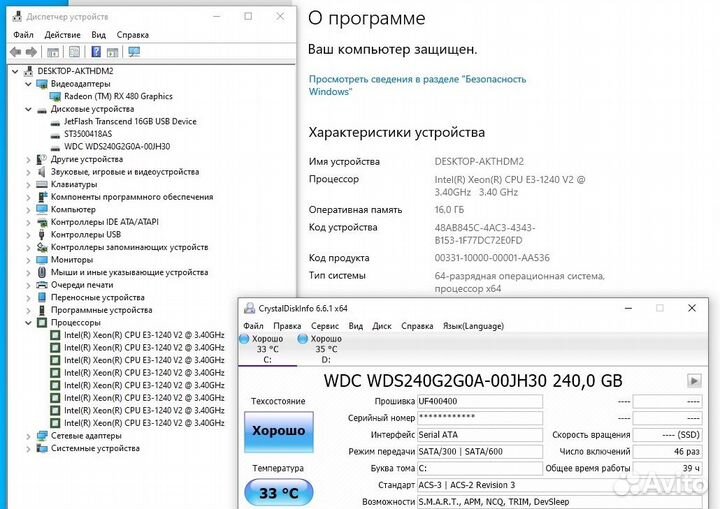Click the next disk arrow in CrystalDiskInfo
The height and width of the screenshot is (509, 720).
coord(694,380)
